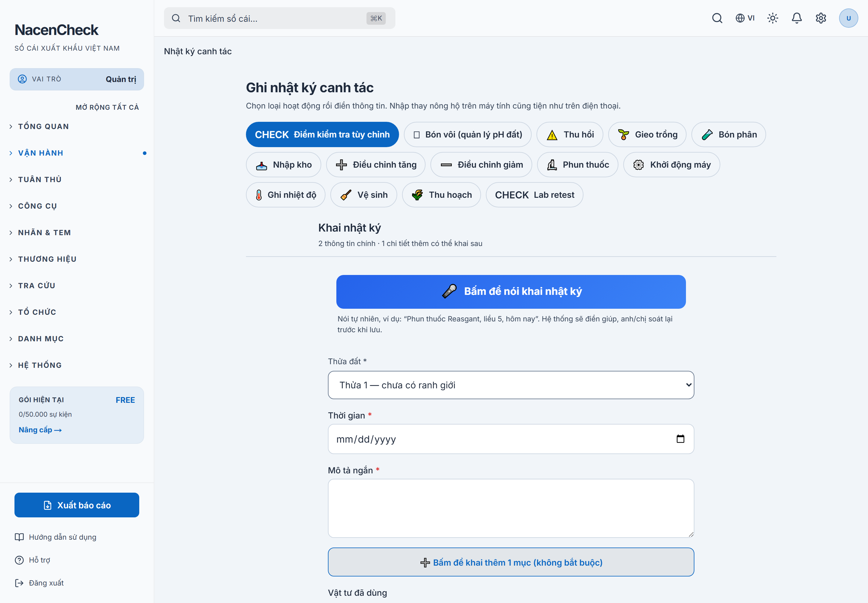Select the Ghi nhiệt độ chip
The image size is (868, 603).
point(285,195)
